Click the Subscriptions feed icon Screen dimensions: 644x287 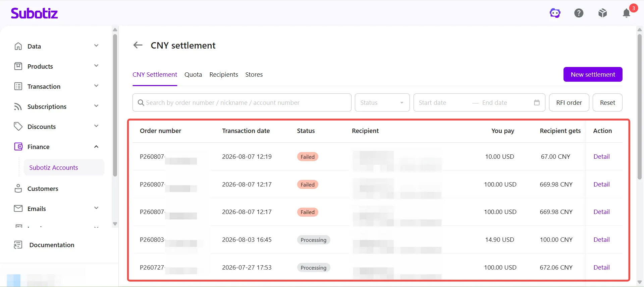(18, 106)
